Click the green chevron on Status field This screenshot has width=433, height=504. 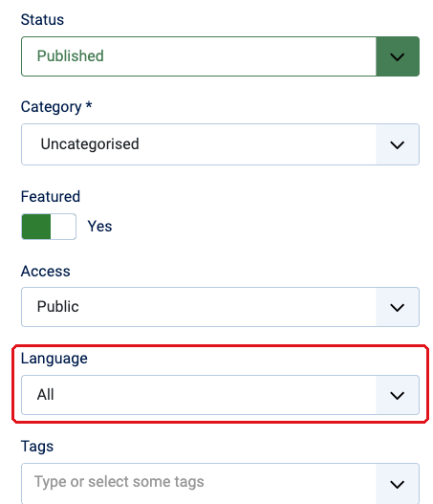(398, 56)
